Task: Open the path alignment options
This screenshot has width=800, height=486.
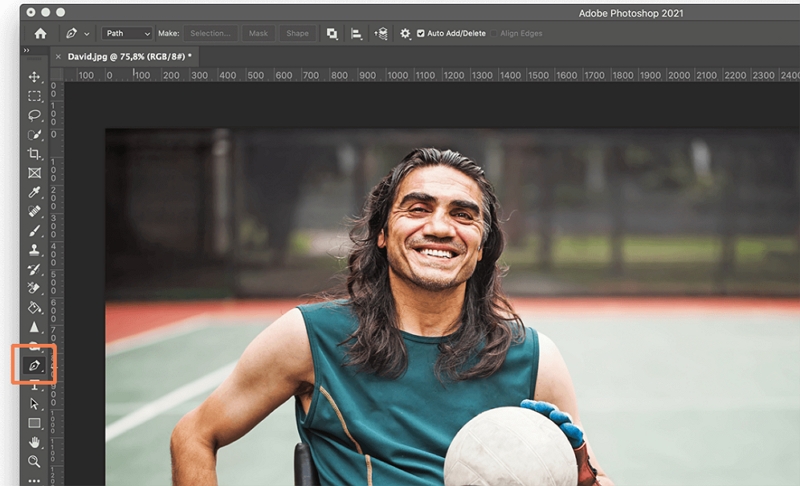Action: tap(356, 33)
